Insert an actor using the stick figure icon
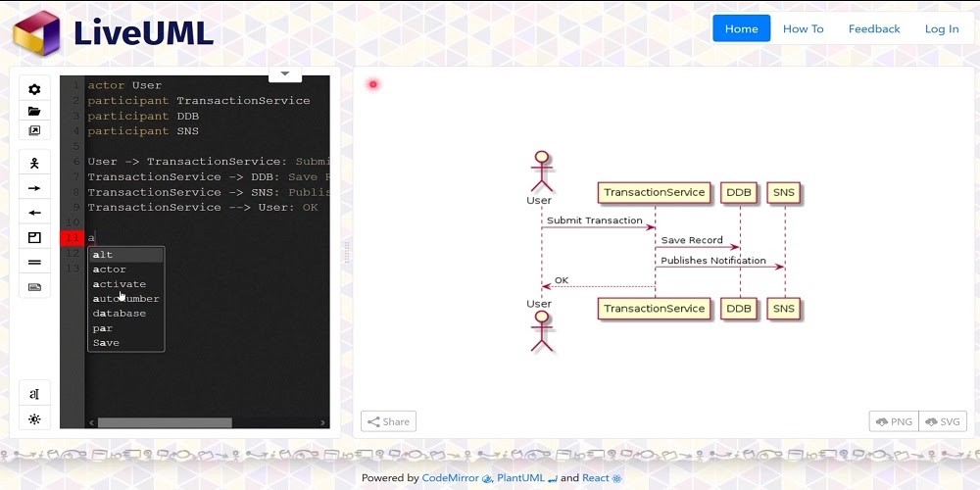Screen dimensions: 980x490 pyautogui.click(x=34, y=163)
